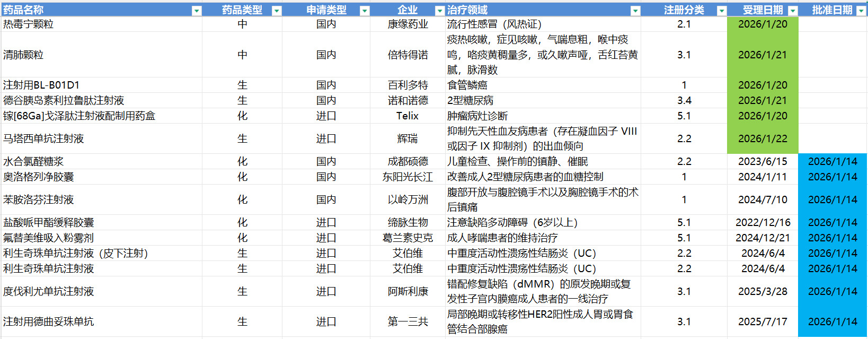Select the 东阳光长江 company cell
This screenshot has width=868, height=339.
(408, 177)
